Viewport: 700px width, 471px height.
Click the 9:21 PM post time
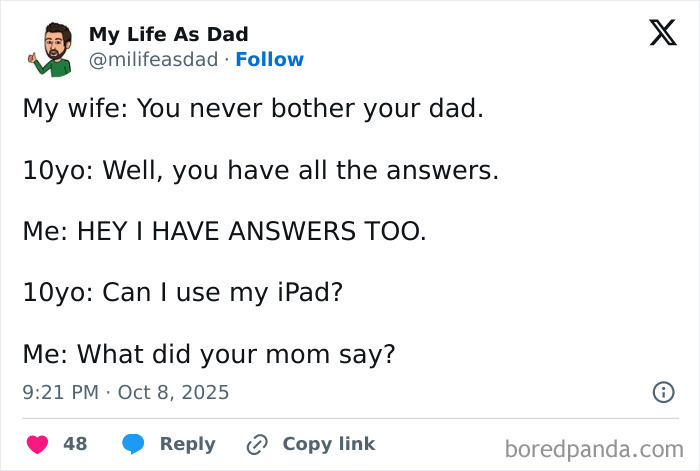59,393
